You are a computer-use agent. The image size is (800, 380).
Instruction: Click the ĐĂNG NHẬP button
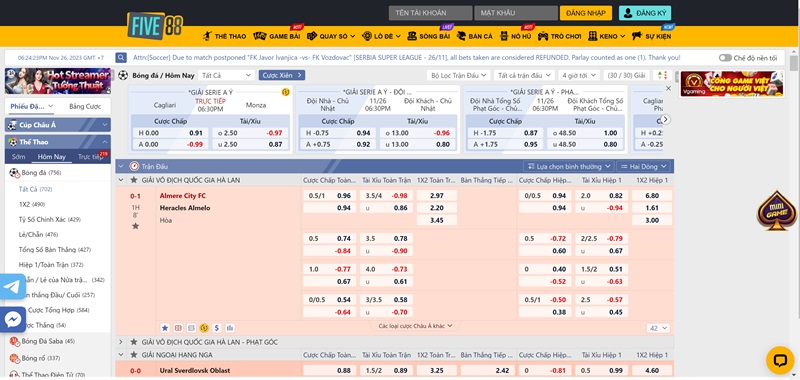(x=586, y=13)
